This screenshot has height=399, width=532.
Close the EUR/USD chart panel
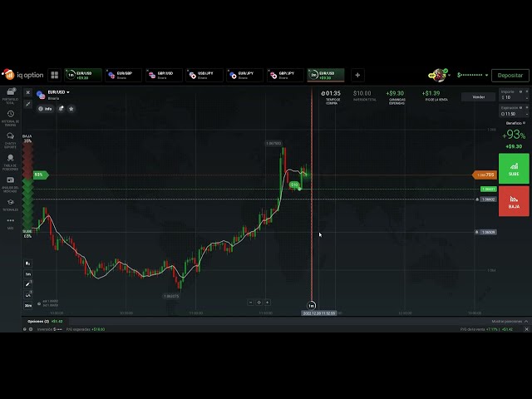pyautogui.click(x=27, y=92)
